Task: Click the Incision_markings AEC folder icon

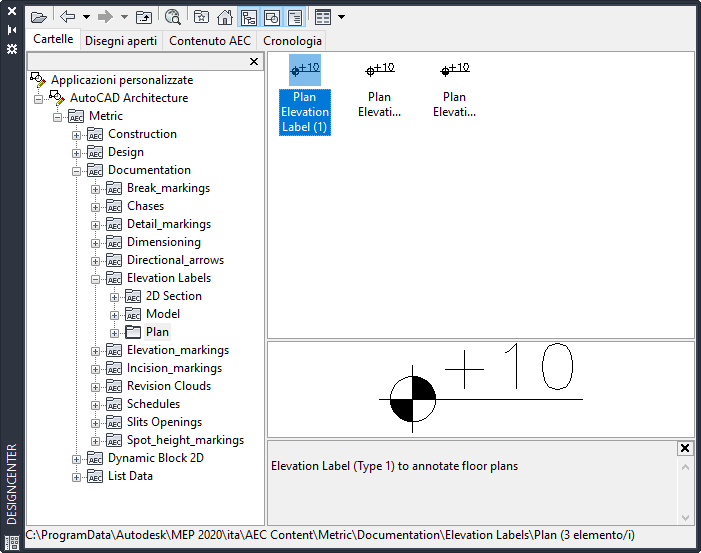Action: 114,368
